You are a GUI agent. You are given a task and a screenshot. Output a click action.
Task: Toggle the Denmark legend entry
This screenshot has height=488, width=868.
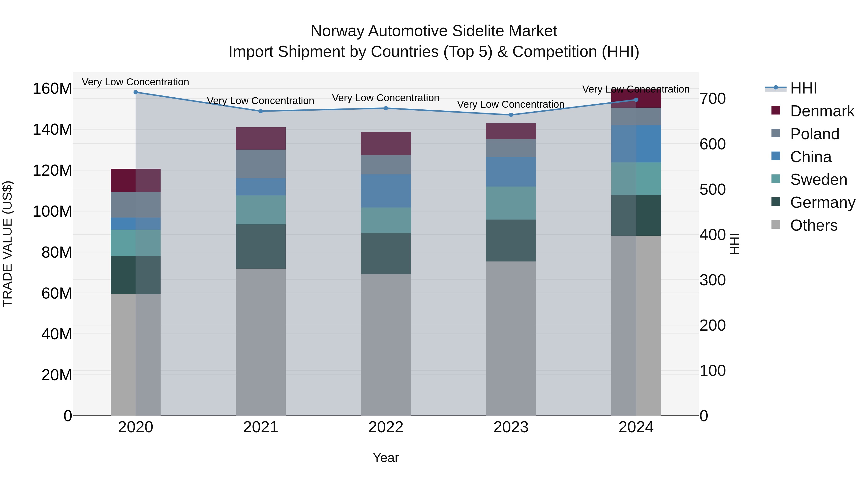(x=813, y=111)
